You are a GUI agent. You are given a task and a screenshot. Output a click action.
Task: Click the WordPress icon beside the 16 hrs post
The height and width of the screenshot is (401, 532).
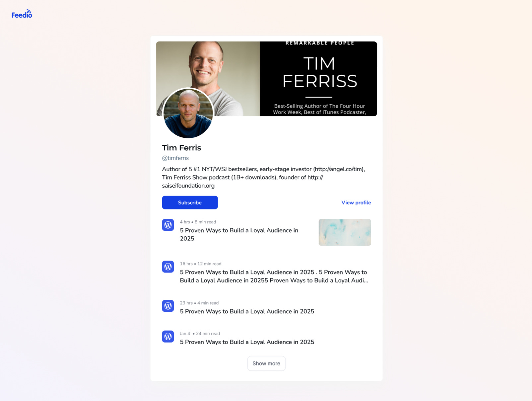click(168, 267)
